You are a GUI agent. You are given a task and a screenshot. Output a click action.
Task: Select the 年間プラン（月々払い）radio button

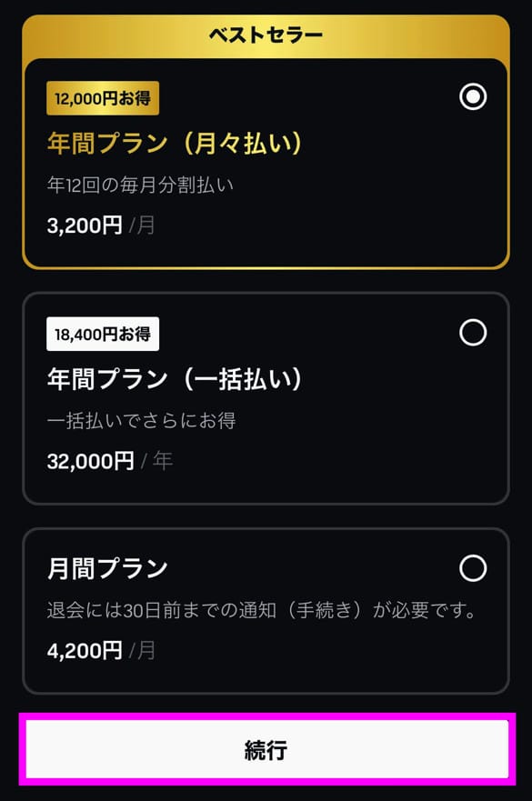[472, 96]
